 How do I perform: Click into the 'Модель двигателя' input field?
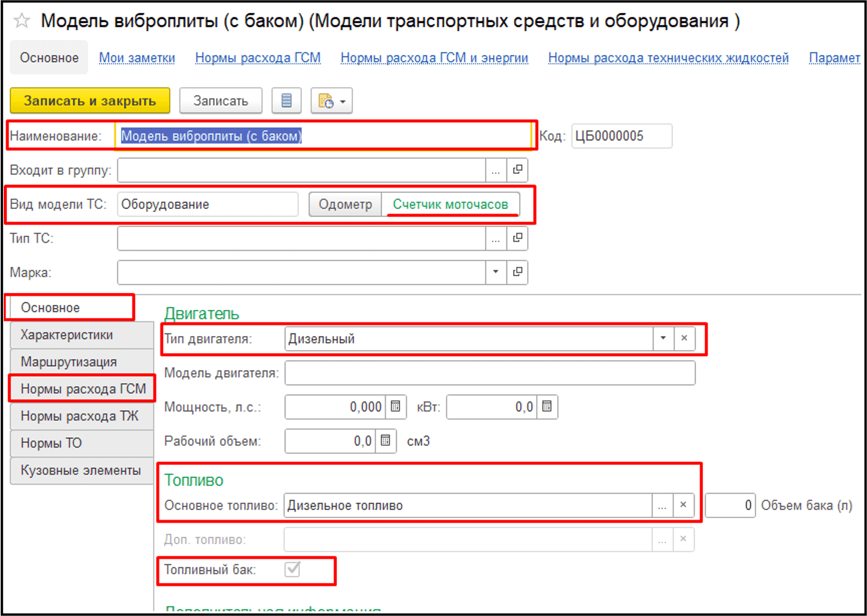(490, 373)
